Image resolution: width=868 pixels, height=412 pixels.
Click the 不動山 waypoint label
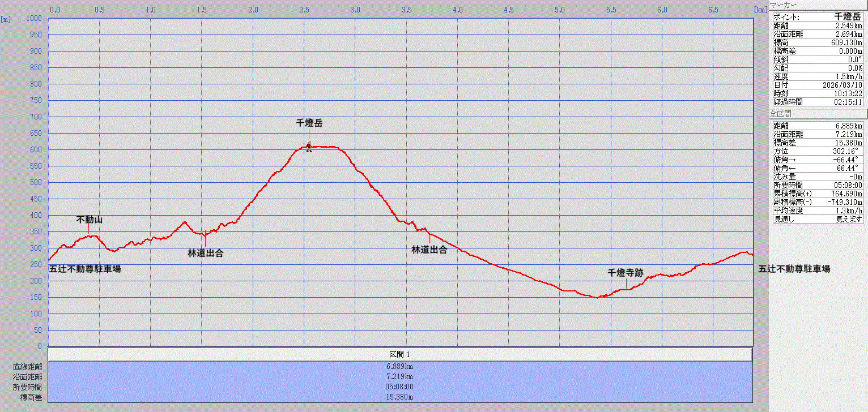tap(90, 220)
